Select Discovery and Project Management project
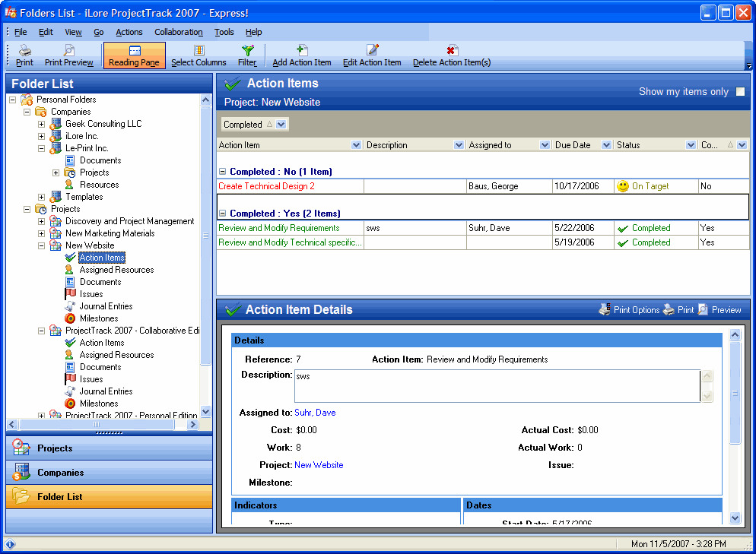This screenshot has width=756, height=554. point(130,221)
